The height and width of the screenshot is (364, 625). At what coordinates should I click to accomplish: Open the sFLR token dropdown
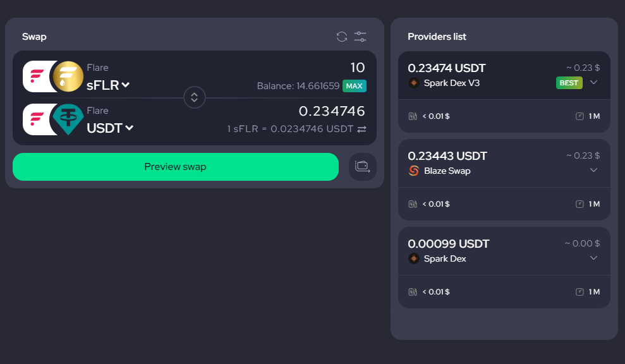point(108,85)
